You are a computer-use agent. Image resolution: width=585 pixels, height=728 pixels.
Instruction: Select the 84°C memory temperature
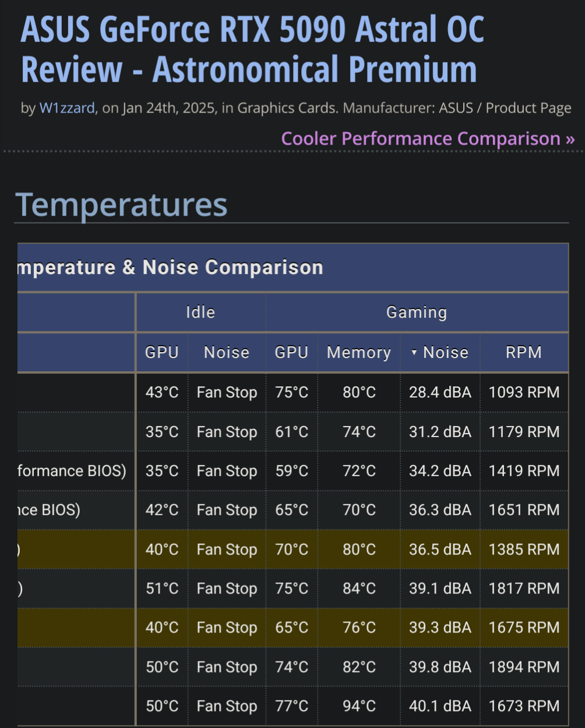coord(359,589)
